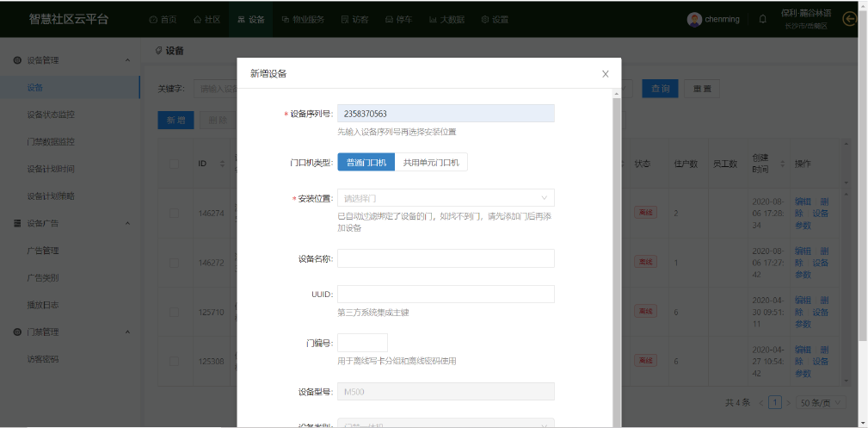Screen dimensions: 868x428
Task: Open the 安装位置 dropdown
Action: 446,197
